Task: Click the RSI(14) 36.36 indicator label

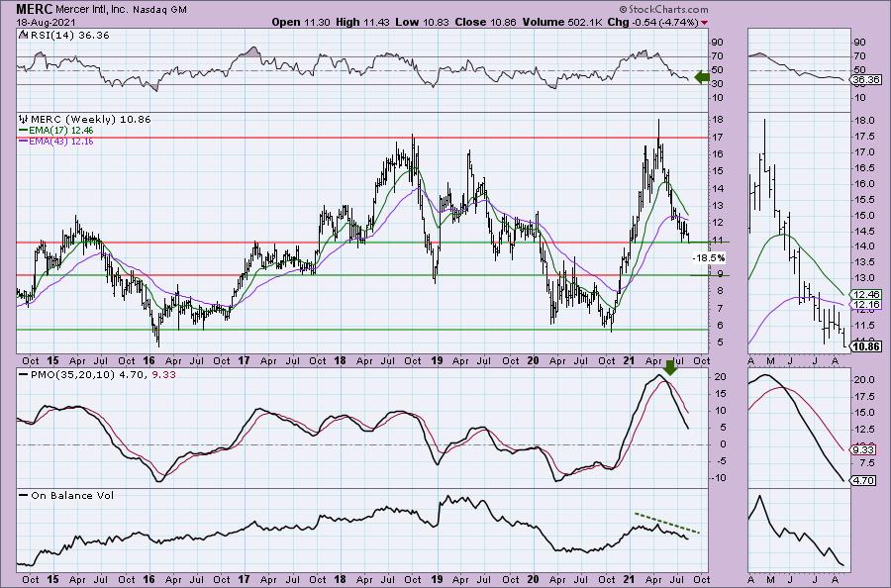Action: [x=64, y=35]
